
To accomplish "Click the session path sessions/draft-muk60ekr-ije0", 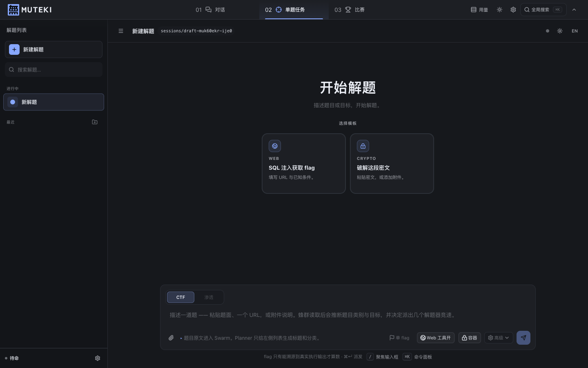I will (196, 31).
